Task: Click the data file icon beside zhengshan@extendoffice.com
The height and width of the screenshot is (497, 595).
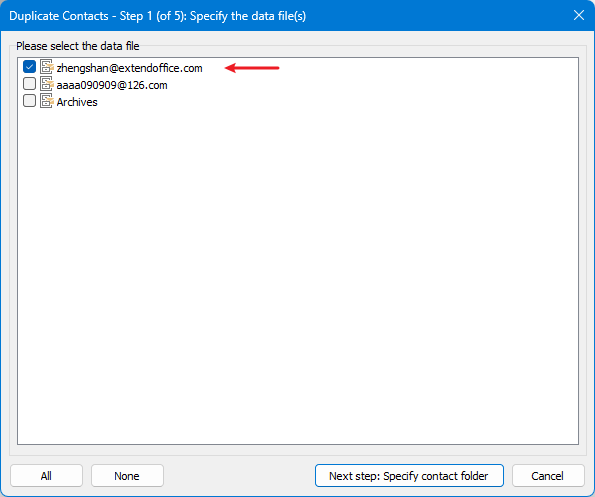Action: [47, 67]
